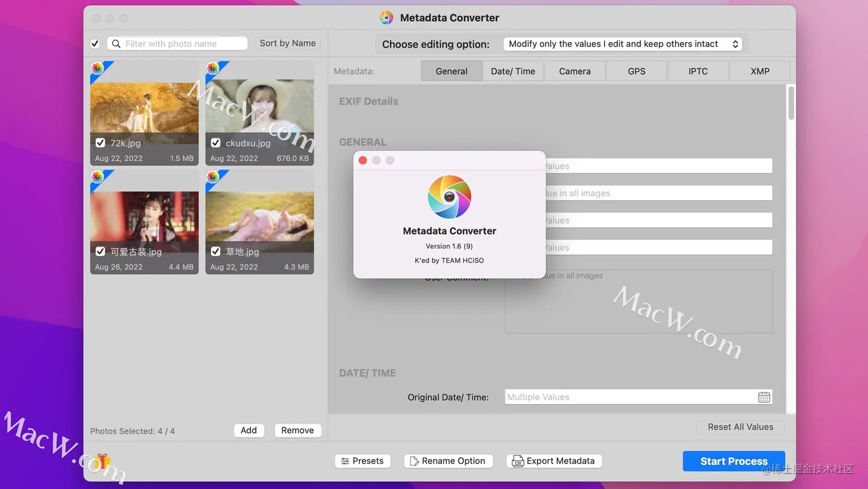Image resolution: width=868 pixels, height=489 pixels.
Task: Switch to the IPTC tab
Action: click(698, 71)
